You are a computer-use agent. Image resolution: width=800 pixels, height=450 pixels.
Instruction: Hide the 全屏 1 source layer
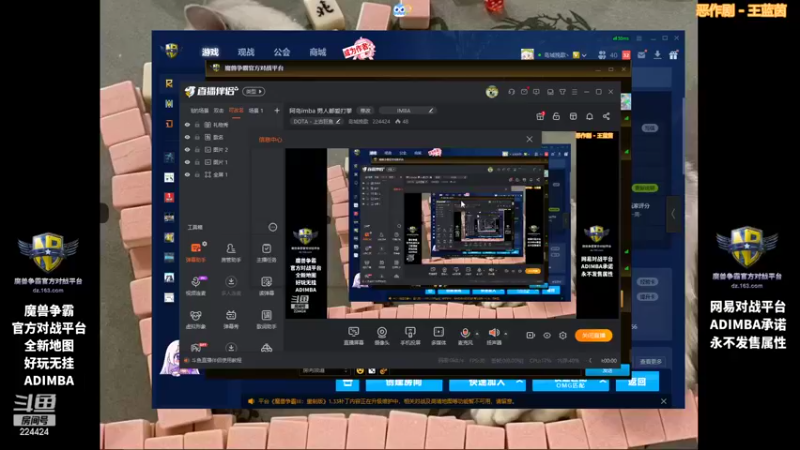[x=187, y=174]
